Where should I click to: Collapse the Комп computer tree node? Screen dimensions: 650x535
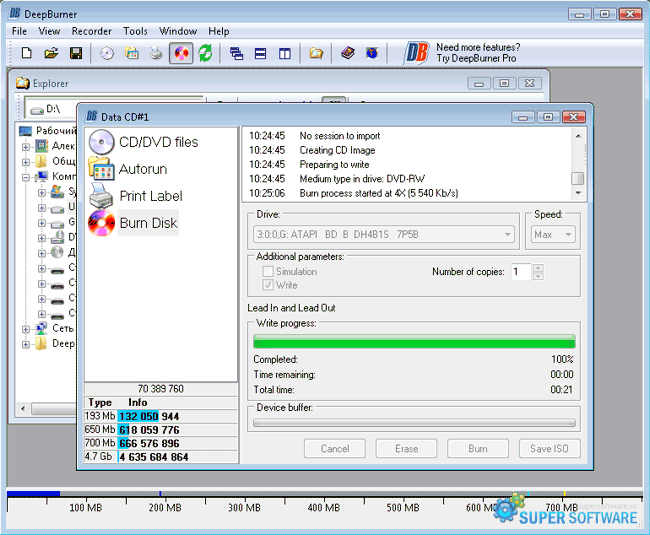coord(26,177)
